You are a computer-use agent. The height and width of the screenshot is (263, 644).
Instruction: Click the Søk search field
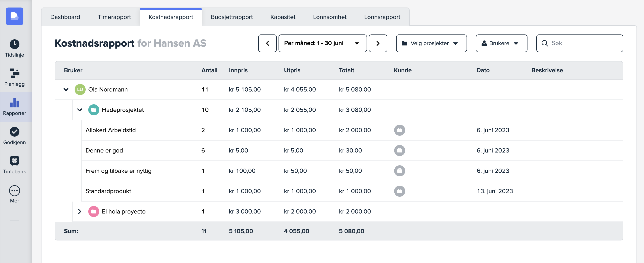tap(585, 43)
